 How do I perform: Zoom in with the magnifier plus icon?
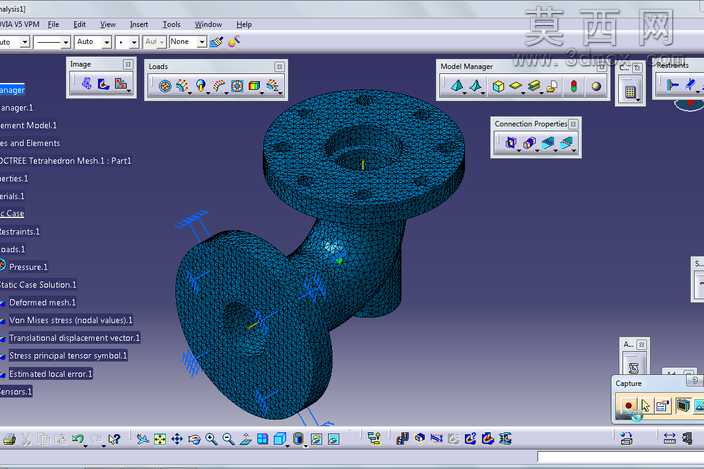[x=211, y=439]
